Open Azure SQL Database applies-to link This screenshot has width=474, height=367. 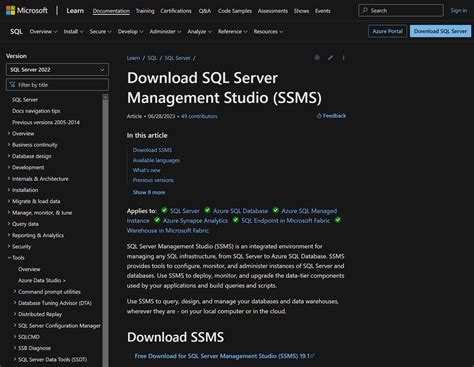(x=240, y=211)
